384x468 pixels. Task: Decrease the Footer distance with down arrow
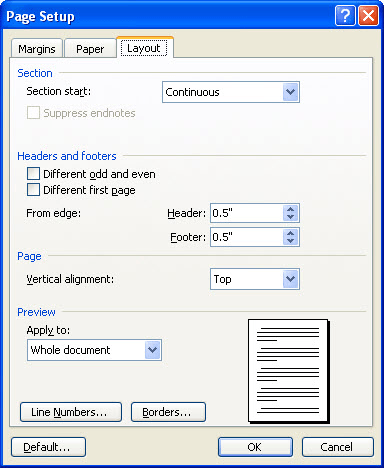290,241
